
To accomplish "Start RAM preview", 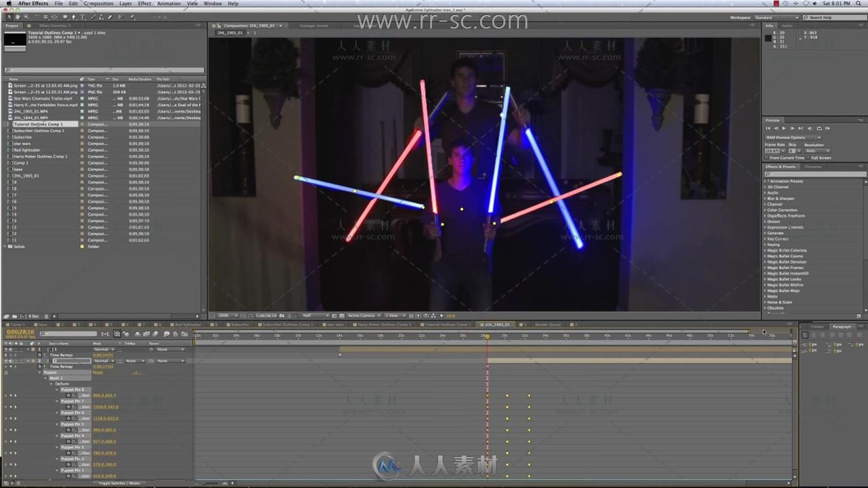I will tap(827, 128).
